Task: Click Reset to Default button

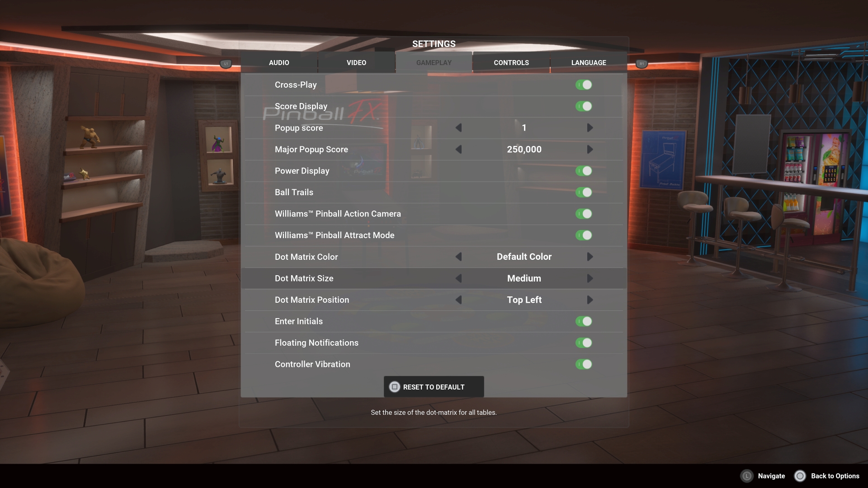Action: click(x=434, y=387)
